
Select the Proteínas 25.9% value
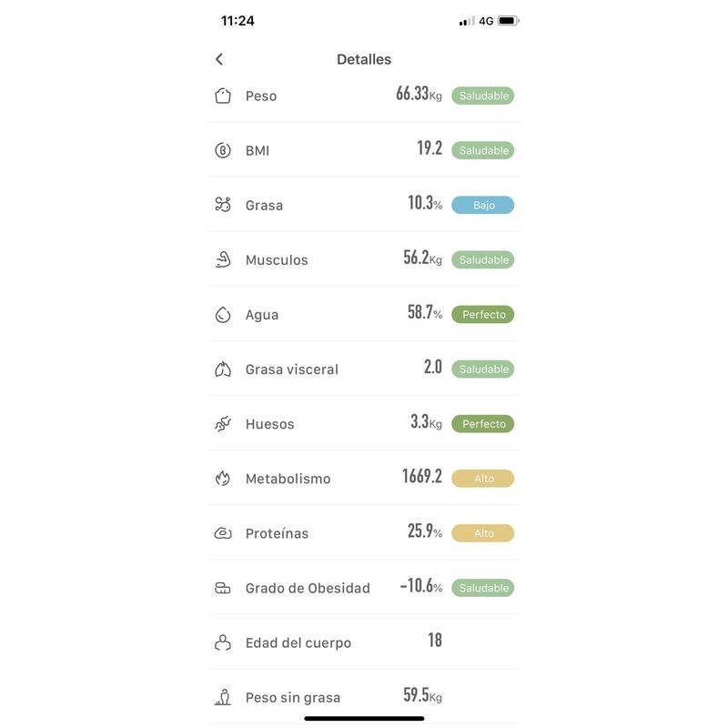[424, 531]
